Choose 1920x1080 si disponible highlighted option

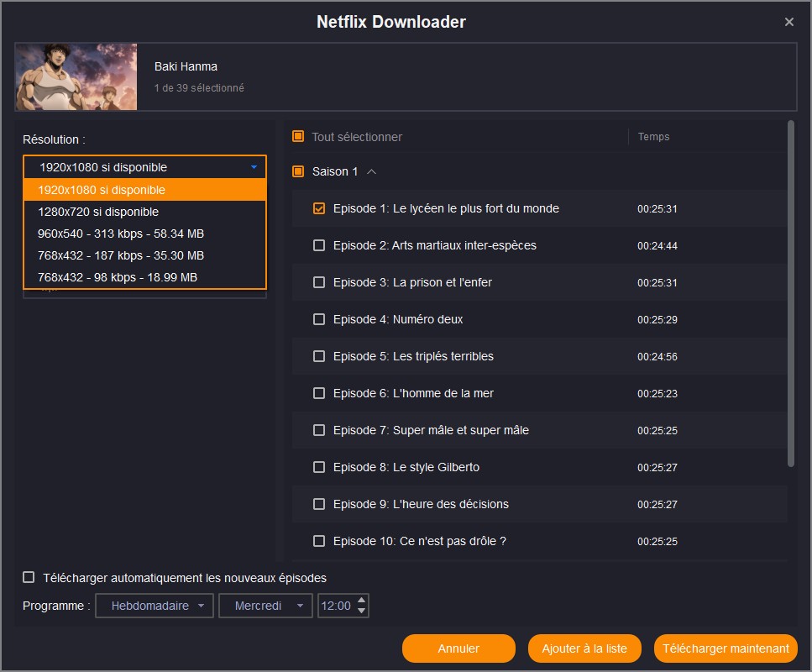[144, 190]
